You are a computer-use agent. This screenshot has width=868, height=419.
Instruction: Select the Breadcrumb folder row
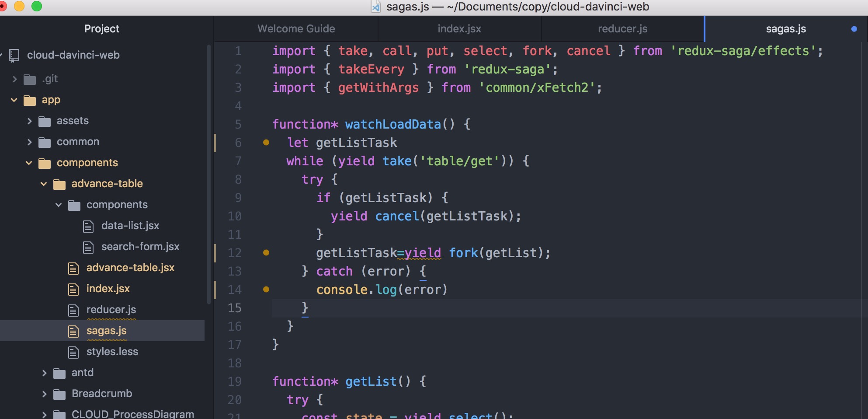click(x=102, y=394)
